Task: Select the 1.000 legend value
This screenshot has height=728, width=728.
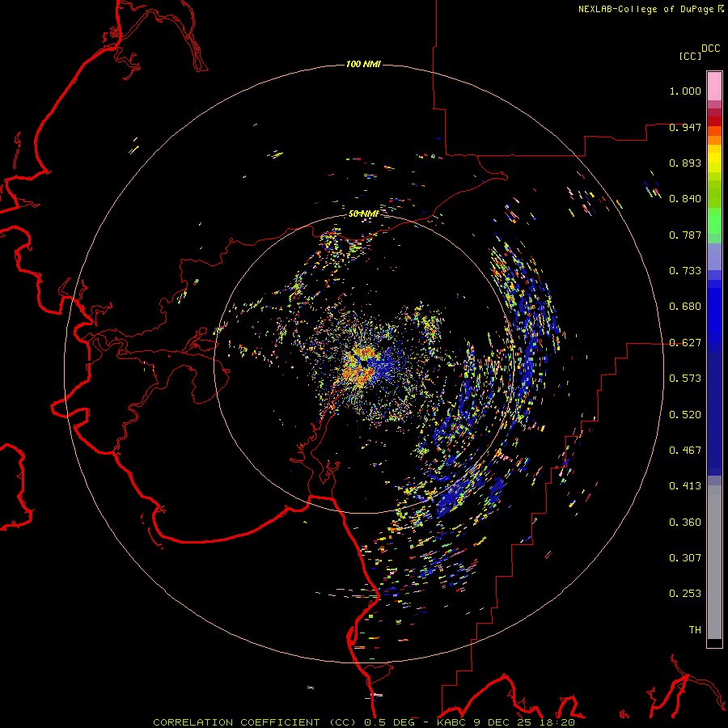Action: coord(685,91)
